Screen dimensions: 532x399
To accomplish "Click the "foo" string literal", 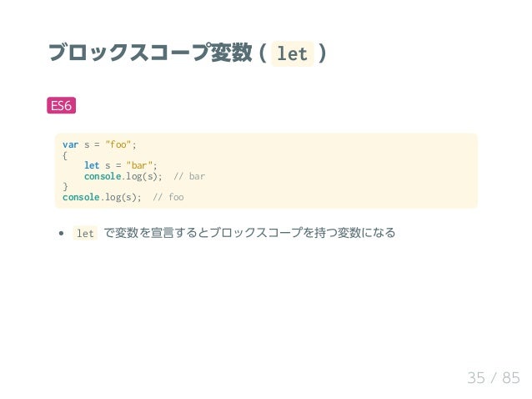I will tap(118, 144).
